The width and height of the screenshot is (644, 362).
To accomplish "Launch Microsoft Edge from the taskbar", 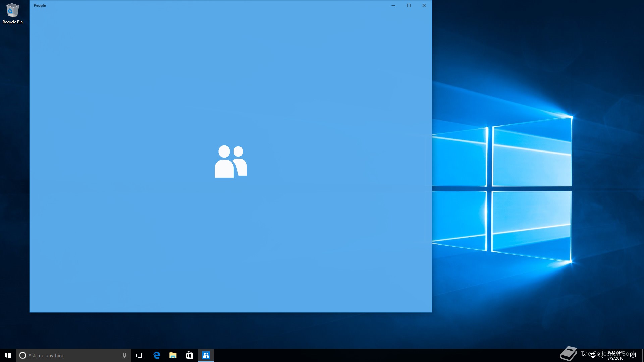I will (x=157, y=355).
